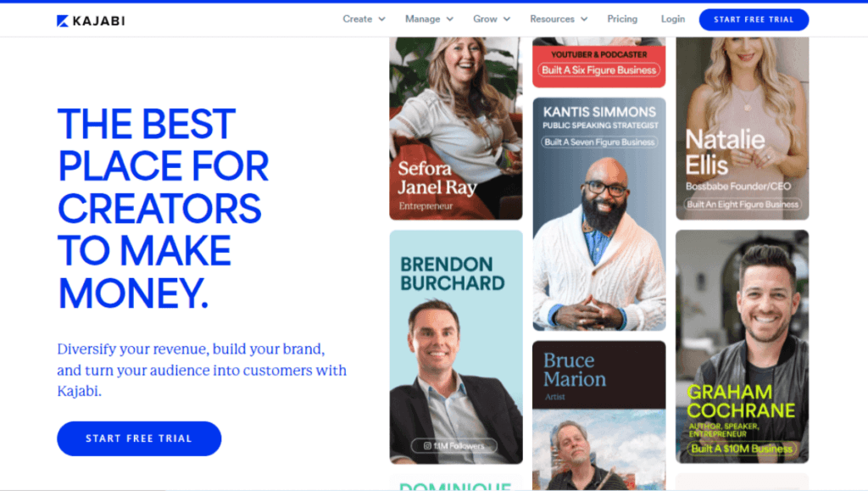
Task: Open Graham Cochrane creator card
Action: coord(742,347)
